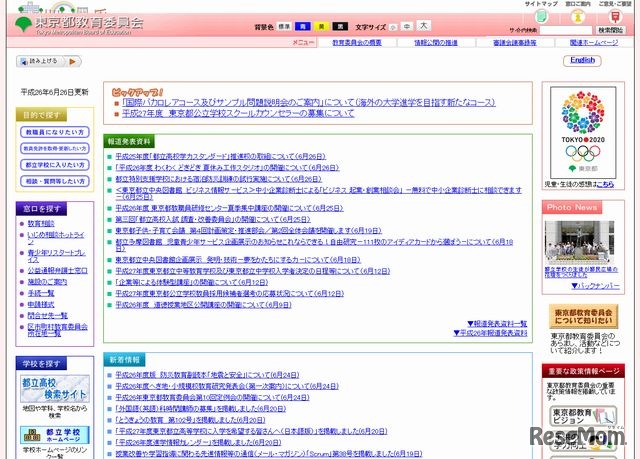Open the 都立学校ホームページ banner
The image size is (640, 459).
pos(55,435)
